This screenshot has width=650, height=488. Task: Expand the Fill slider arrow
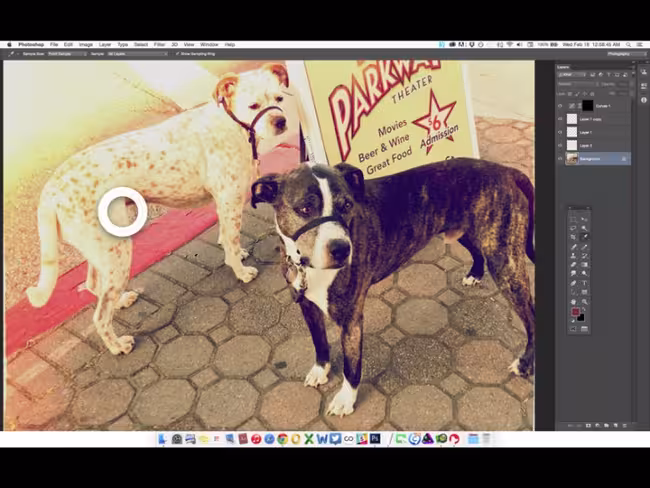click(x=632, y=93)
